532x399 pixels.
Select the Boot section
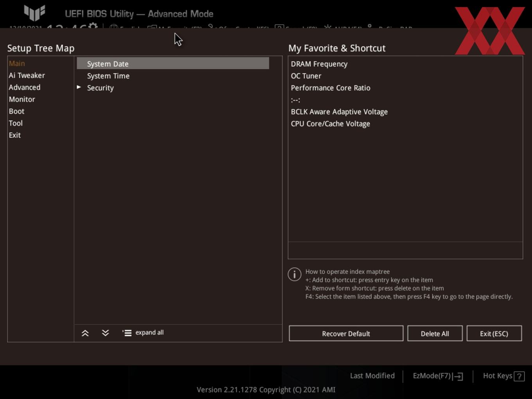click(x=17, y=111)
